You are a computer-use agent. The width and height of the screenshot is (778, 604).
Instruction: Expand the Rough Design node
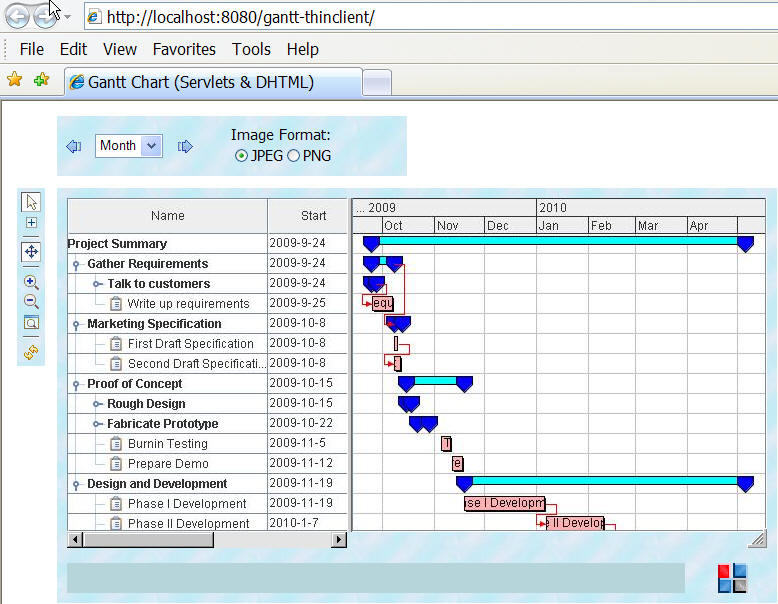[98, 404]
